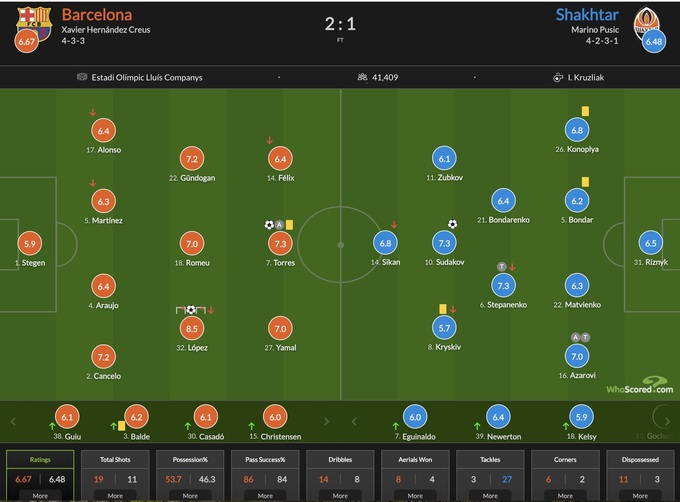680x502 pixels.
Task: Open the Shakhtar team name link
Action: tap(586, 15)
